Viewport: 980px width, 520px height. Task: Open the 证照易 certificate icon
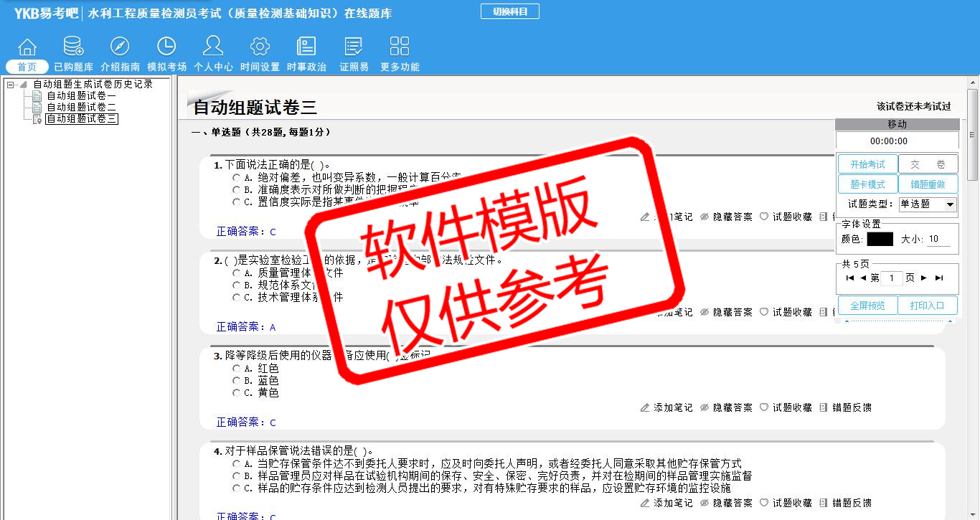pos(354,47)
